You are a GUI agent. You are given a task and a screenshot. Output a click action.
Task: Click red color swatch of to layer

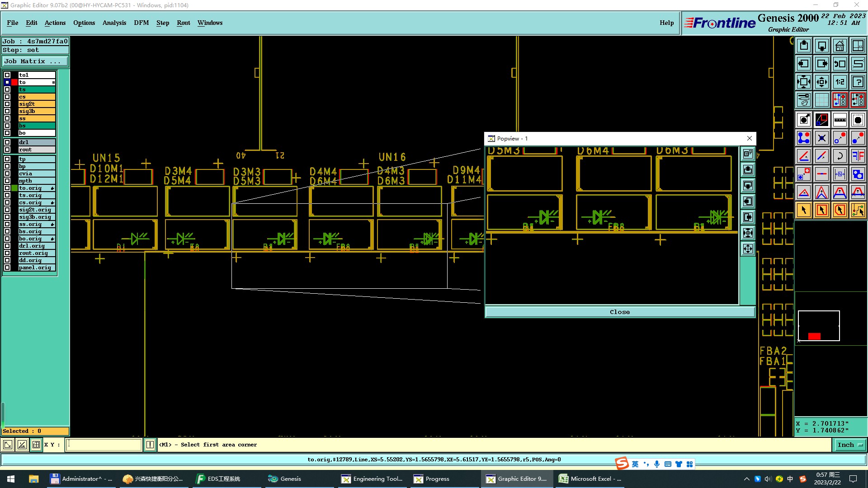click(14, 82)
